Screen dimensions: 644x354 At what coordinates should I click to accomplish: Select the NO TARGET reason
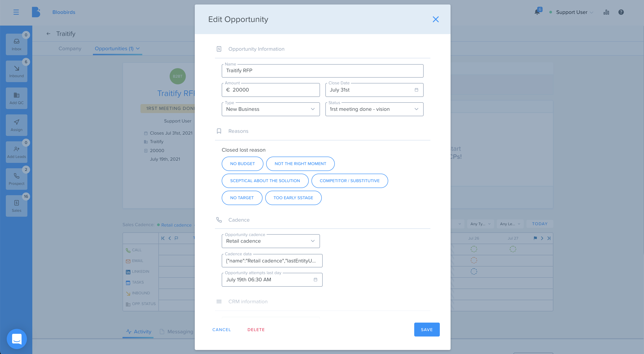tap(242, 198)
